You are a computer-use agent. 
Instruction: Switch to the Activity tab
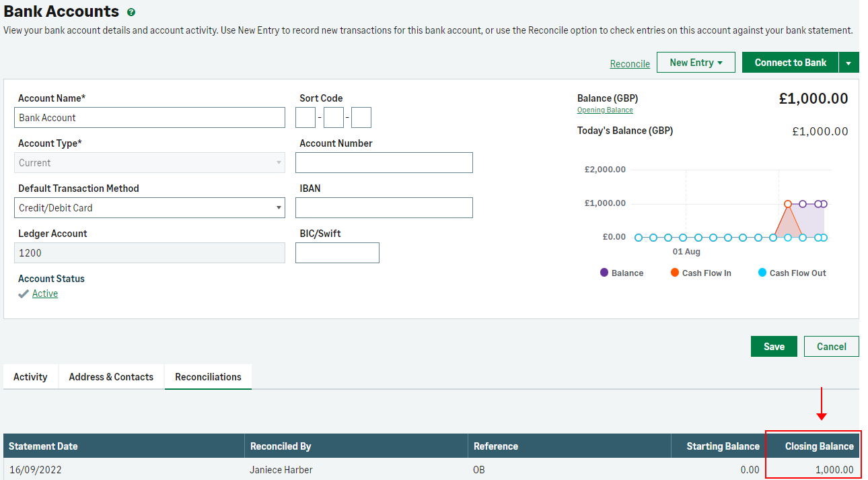click(x=30, y=377)
